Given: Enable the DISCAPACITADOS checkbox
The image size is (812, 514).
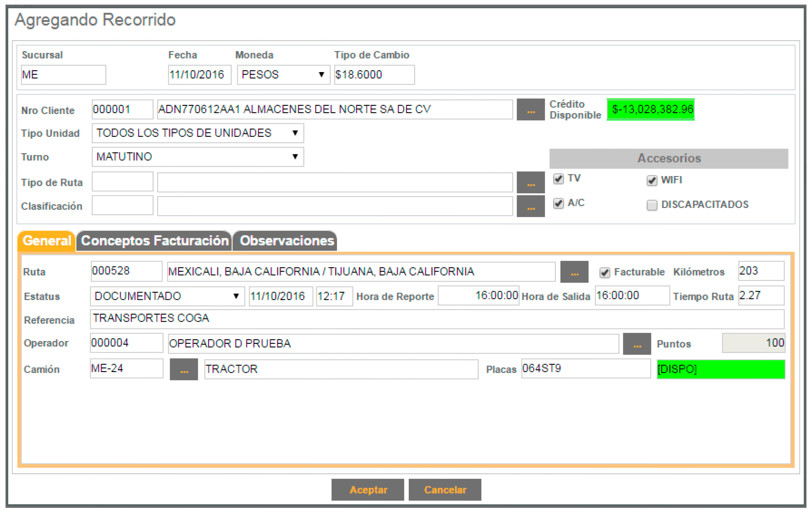Looking at the screenshot, I should (651, 205).
